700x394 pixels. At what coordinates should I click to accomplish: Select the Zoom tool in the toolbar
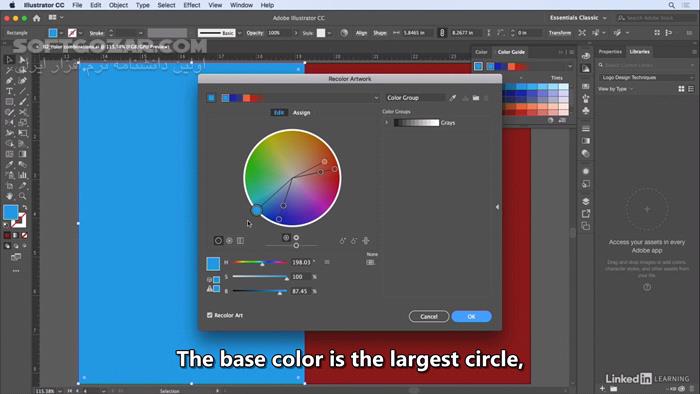pos(22,196)
